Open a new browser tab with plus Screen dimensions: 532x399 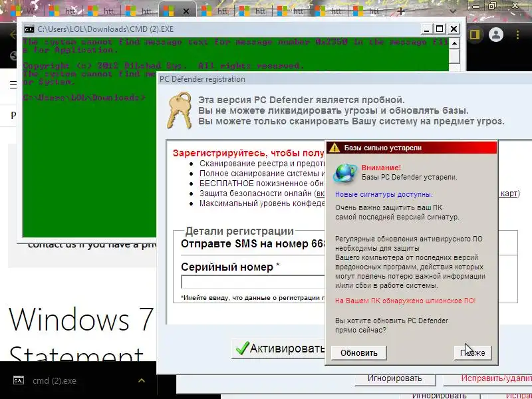(x=401, y=11)
